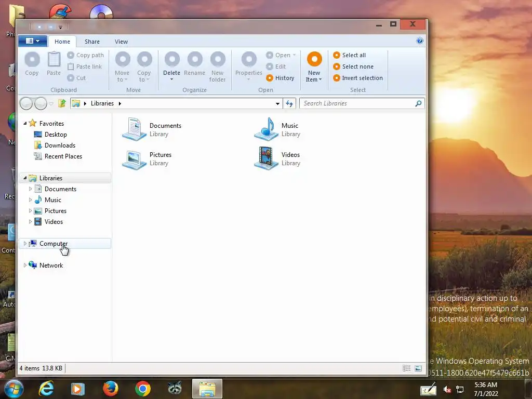
Task: Switch to the Home ribbon tab
Action: click(62, 42)
